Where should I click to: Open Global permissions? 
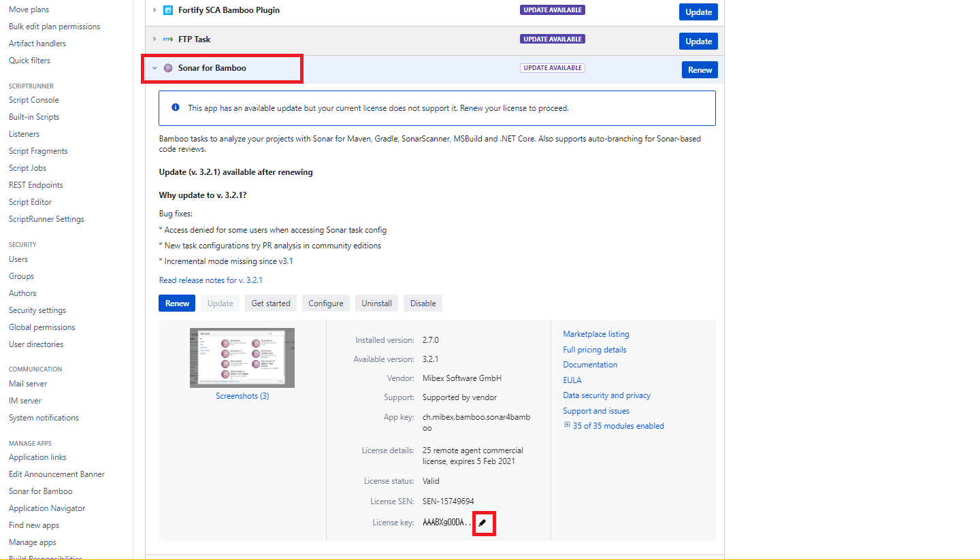[42, 327]
